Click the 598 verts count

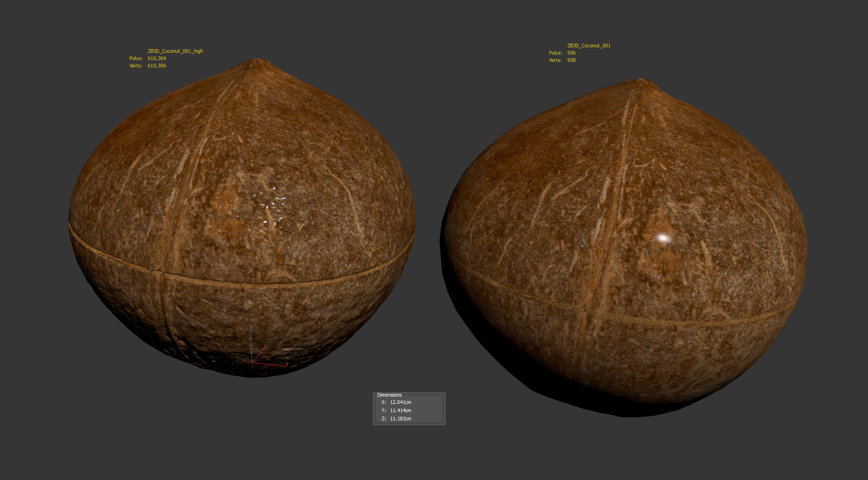pos(571,60)
